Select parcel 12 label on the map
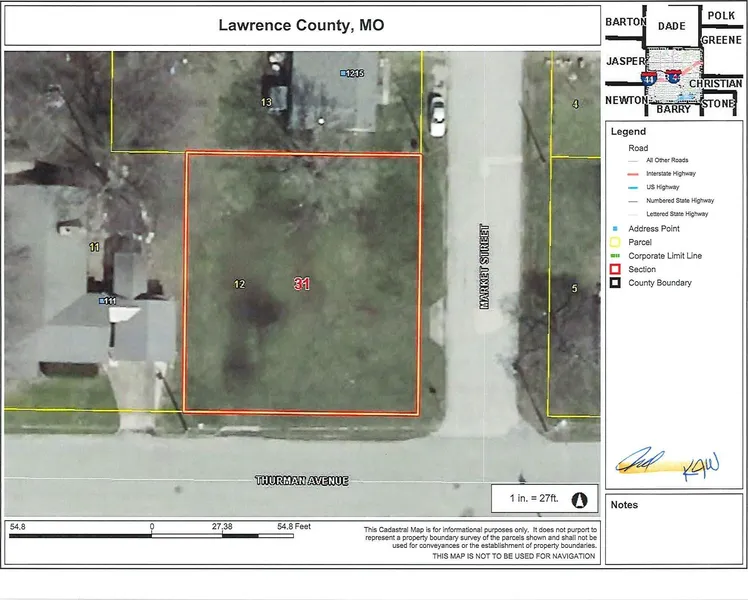The width and height of the screenshot is (748, 600). pyautogui.click(x=239, y=285)
